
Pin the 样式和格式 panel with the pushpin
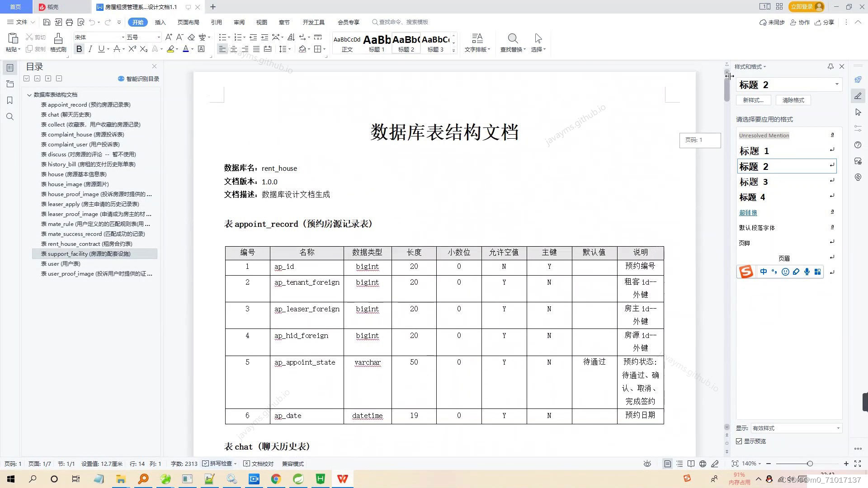(830, 66)
